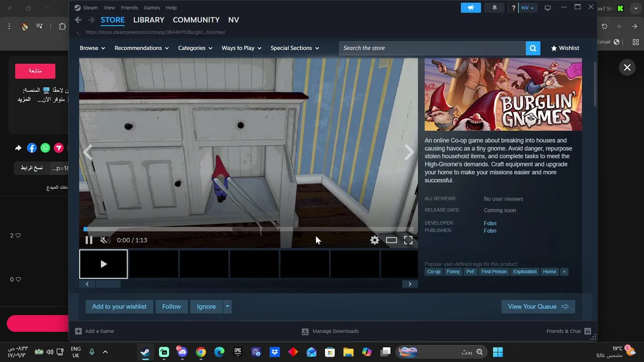Select the first video thumbnail
Screen dimensions: 644x362
[103, 264]
